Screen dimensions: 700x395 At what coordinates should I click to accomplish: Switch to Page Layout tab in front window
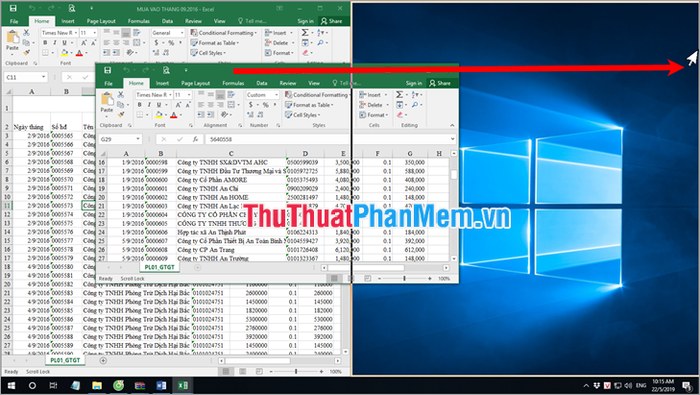click(196, 83)
